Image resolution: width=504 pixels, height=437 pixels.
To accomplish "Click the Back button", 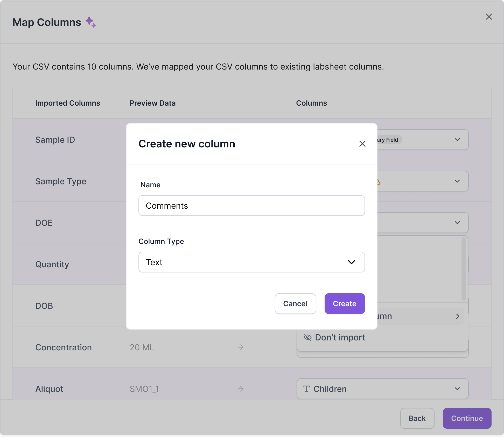I will click(417, 418).
